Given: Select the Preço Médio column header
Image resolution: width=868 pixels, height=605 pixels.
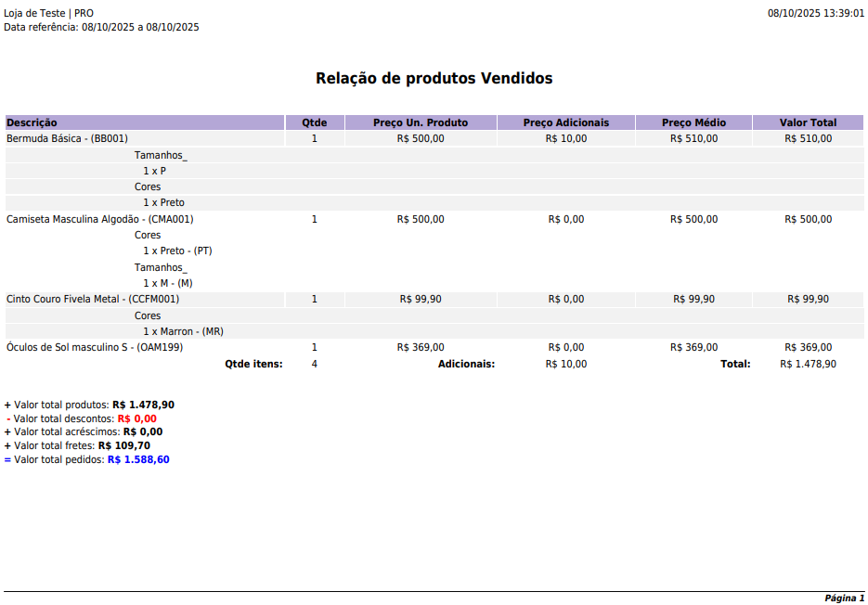Looking at the screenshot, I should click(693, 122).
